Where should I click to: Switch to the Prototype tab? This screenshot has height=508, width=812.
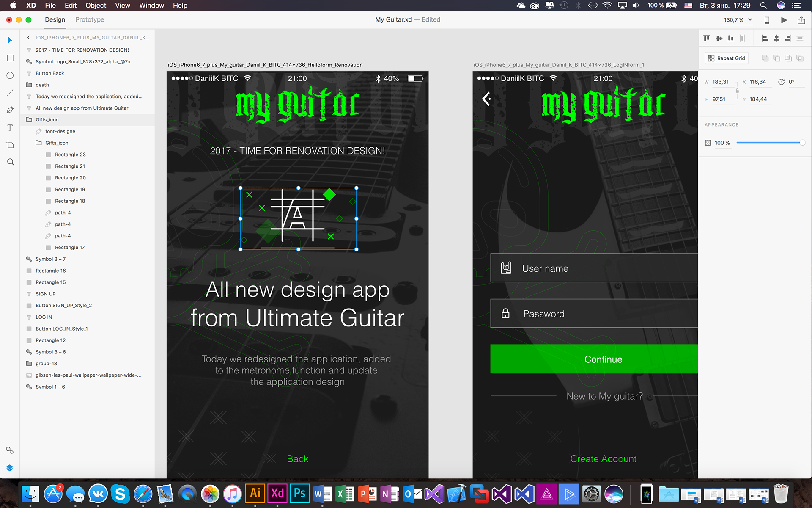[x=90, y=20]
